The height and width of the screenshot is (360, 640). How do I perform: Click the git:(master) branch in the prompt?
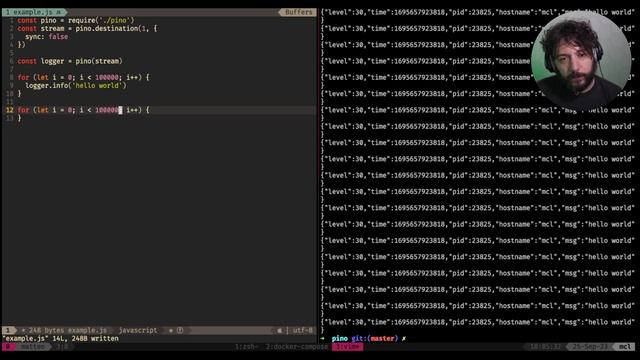pos(374,338)
